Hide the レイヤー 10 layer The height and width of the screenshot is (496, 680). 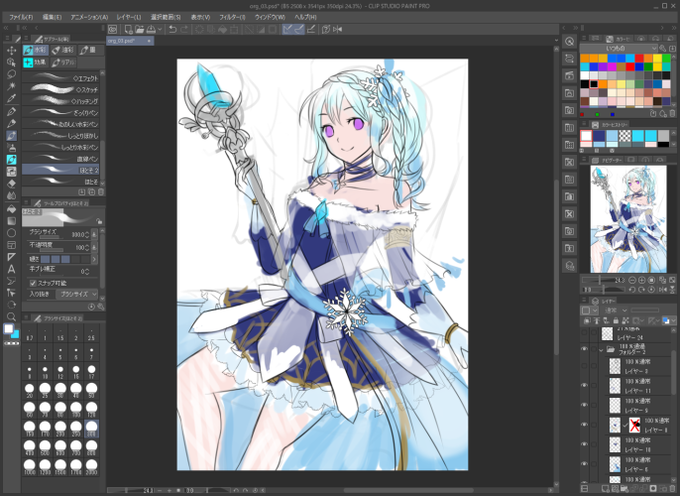pyautogui.click(x=584, y=444)
